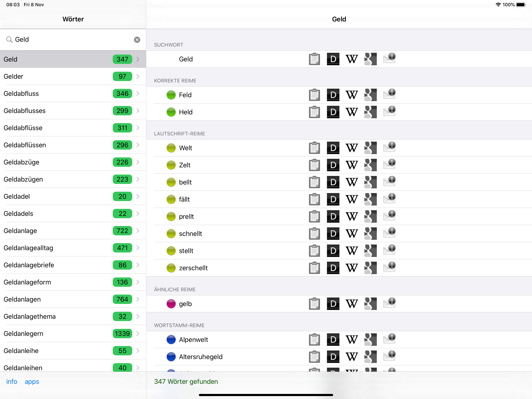The image size is (532, 399).
Task: Open Duden lookup for 'Feld'
Action: coord(333,95)
